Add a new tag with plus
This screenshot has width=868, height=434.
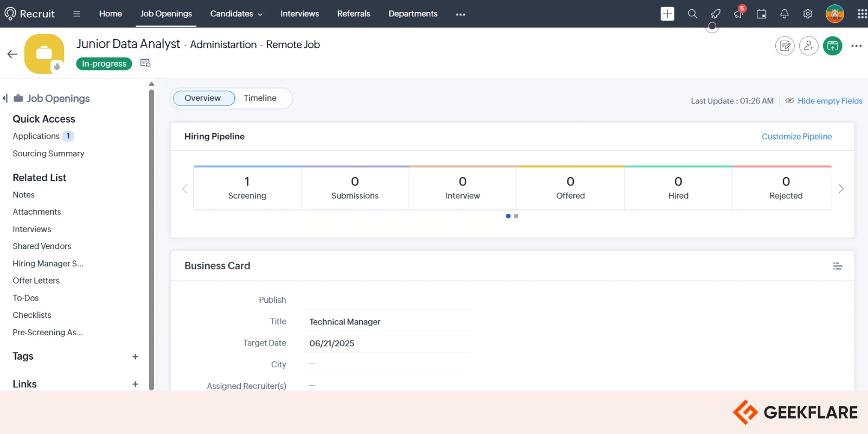pos(135,356)
